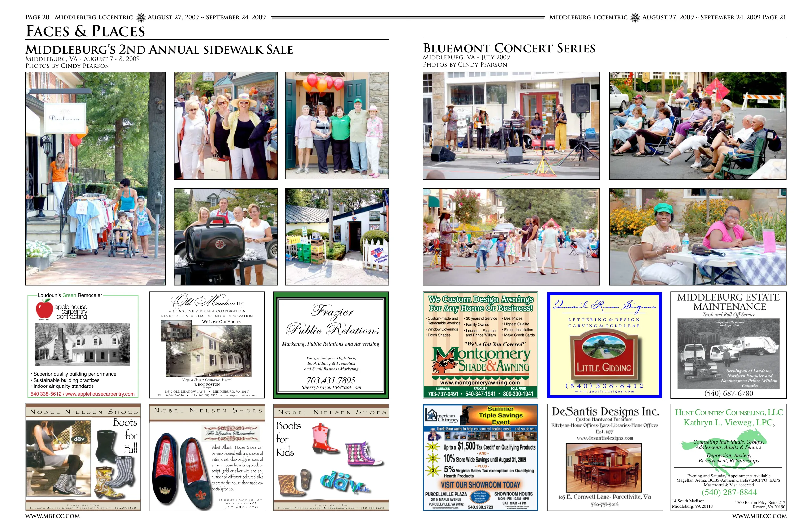The width and height of the screenshot is (812, 532).
Task: Open the group photo under orange balloons
Action: [x=337, y=125]
